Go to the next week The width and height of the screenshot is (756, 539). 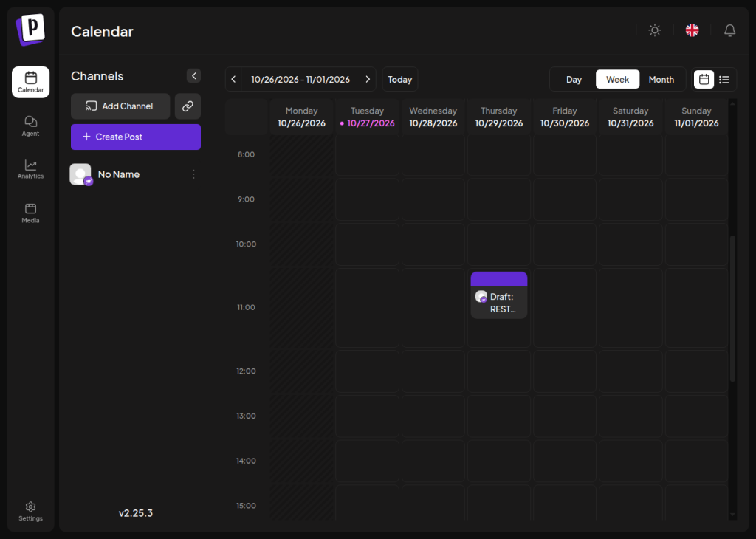tap(368, 79)
